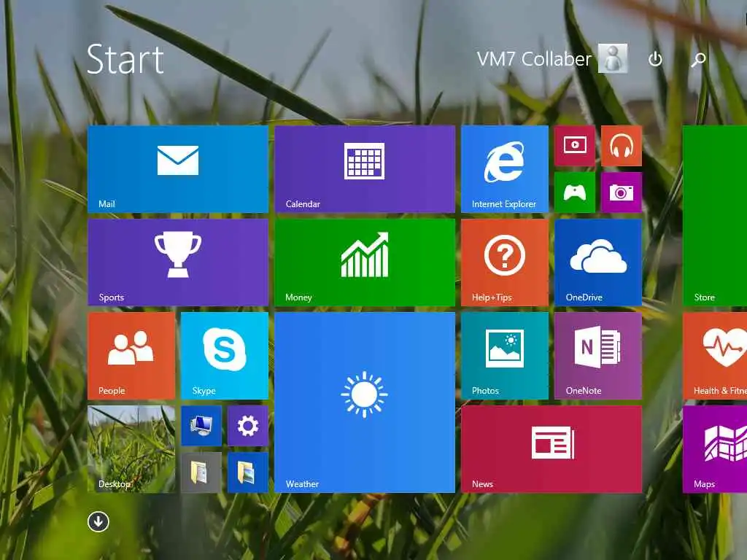Open the Weather tile
The height and width of the screenshot is (560, 747).
(365, 402)
